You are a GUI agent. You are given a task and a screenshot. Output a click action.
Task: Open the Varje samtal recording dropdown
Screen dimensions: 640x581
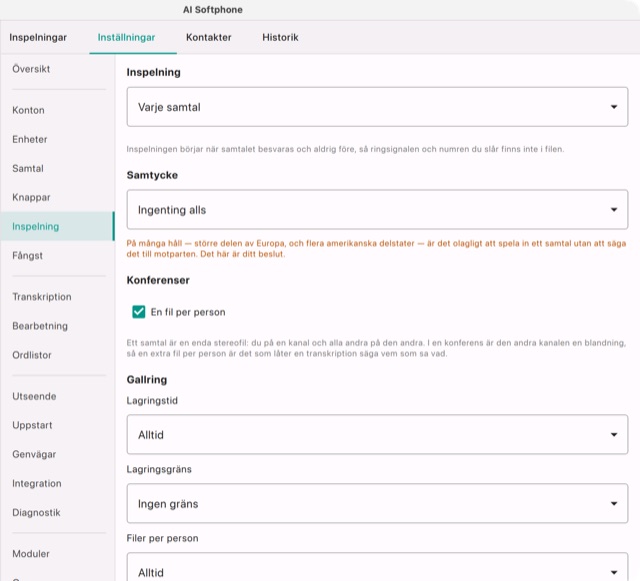tap(377, 107)
